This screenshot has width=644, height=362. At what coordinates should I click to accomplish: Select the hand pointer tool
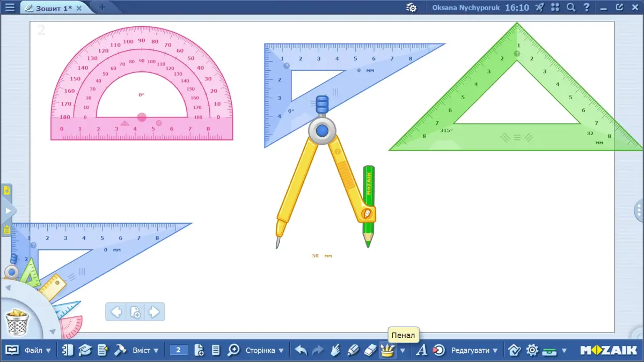tap(335, 350)
